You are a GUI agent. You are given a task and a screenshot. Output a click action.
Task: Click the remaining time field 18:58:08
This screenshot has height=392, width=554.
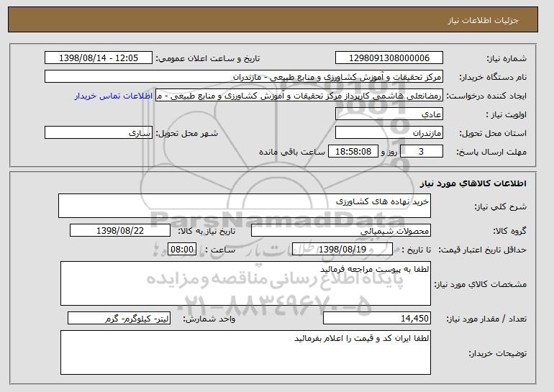coord(353,152)
